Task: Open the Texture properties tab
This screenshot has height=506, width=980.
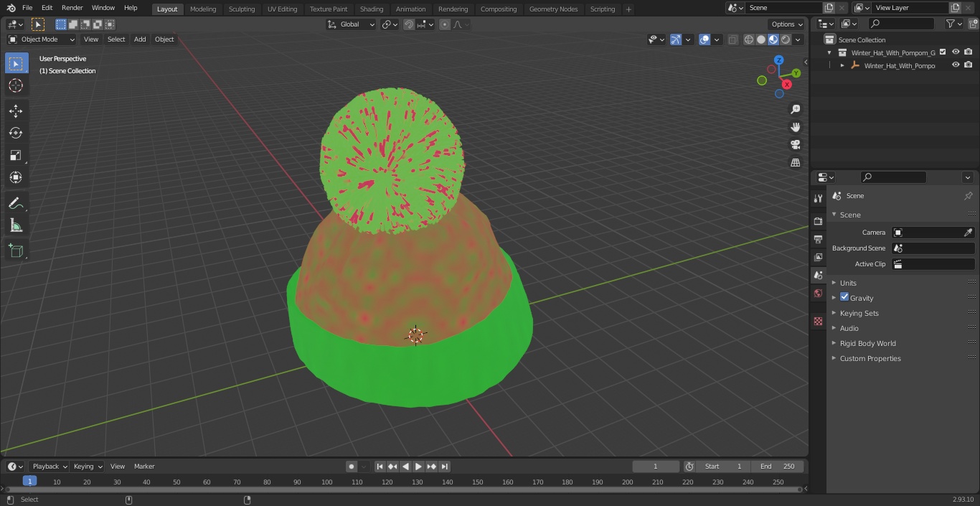Action: pyautogui.click(x=818, y=321)
